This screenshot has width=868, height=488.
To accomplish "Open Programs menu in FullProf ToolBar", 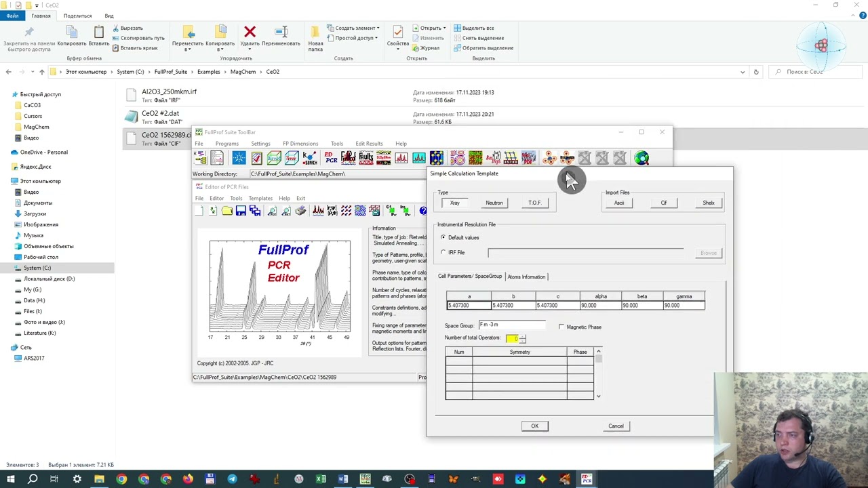I will [227, 144].
